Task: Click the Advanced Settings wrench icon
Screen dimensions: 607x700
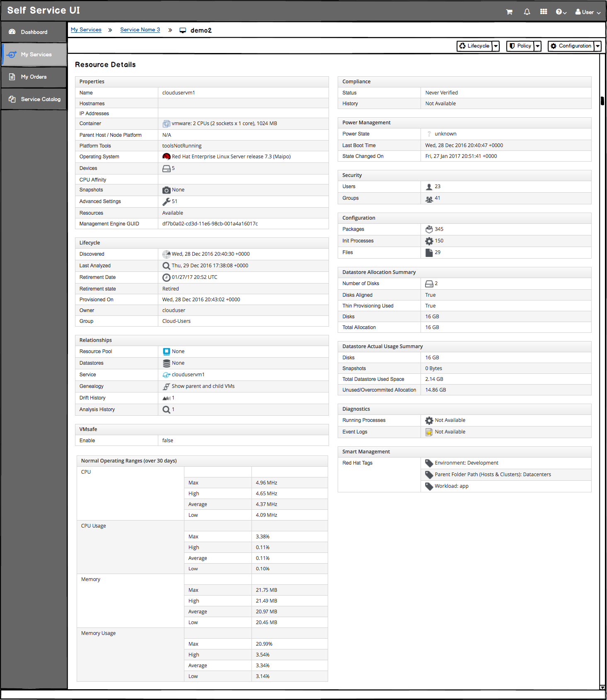Action: pyautogui.click(x=166, y=201)
